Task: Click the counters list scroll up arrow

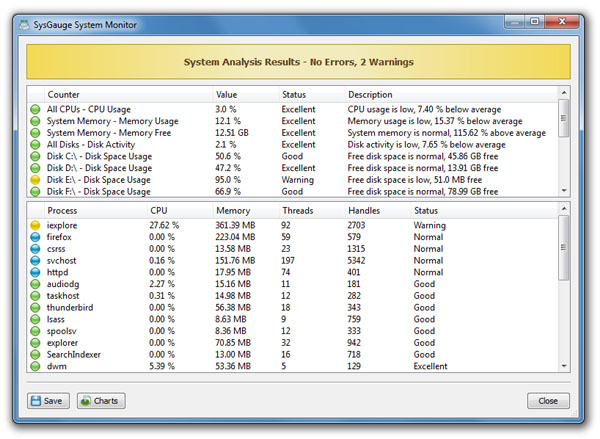Action: (x=564, y=93)
